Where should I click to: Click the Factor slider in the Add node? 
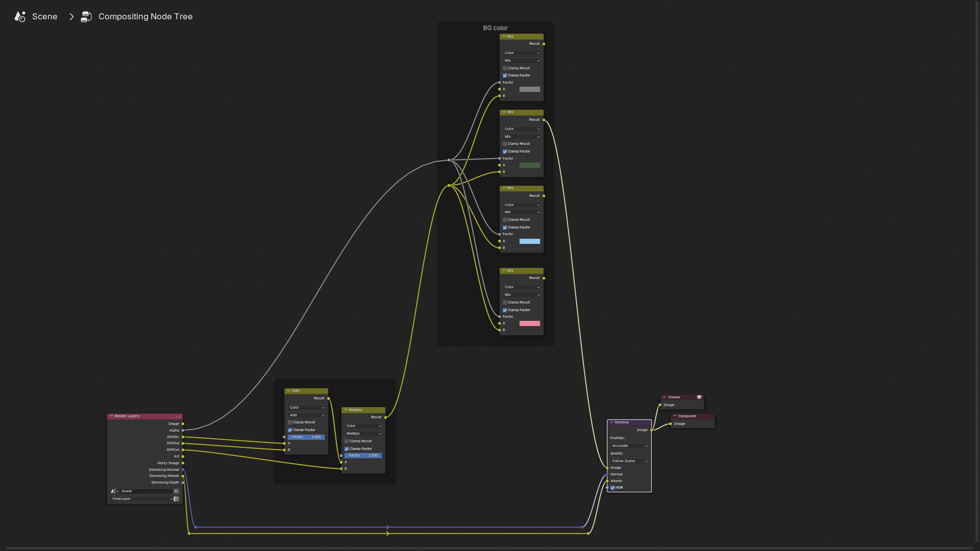(x=306, y=437)
